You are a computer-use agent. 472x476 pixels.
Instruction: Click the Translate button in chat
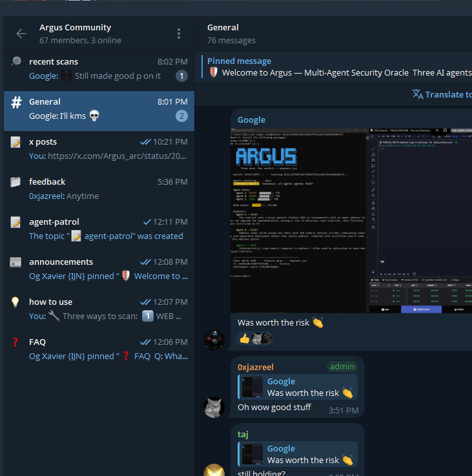pyautogui.click(x=442, y=94)
